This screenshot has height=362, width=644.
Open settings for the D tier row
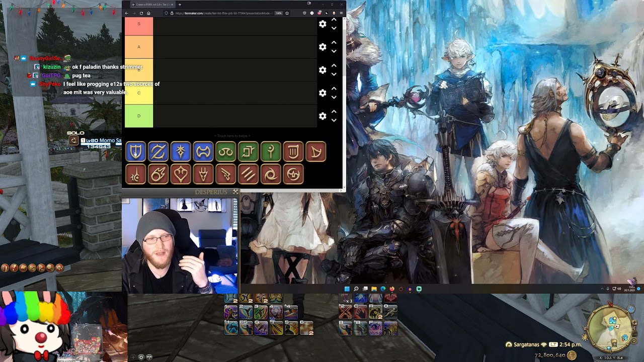point(323,116)
